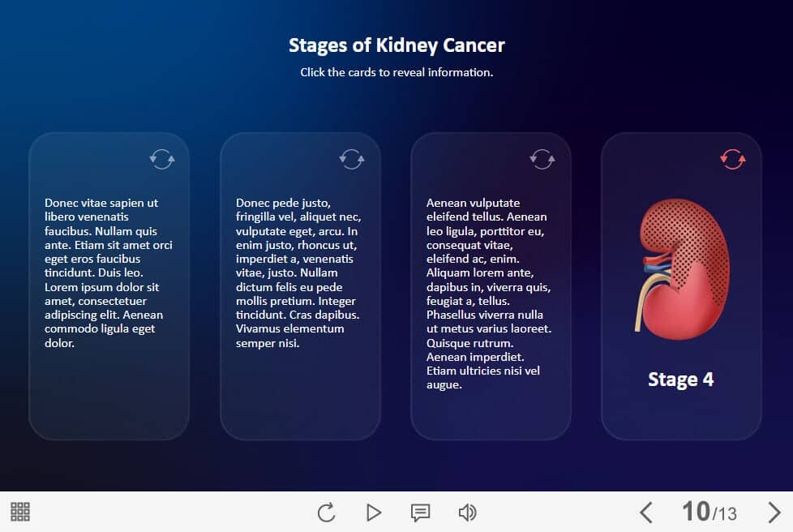Click the first card's Donec vitae text

pyautogui.click(x=109, y=272)
